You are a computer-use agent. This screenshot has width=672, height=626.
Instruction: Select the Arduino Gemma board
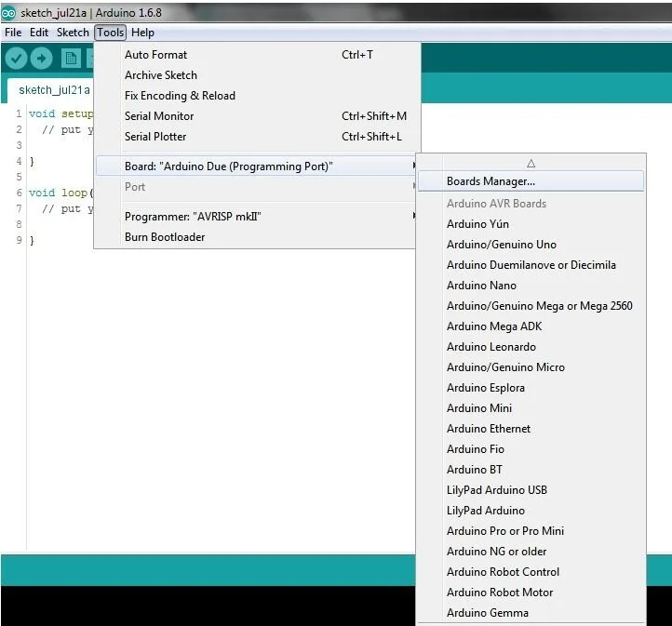(531, 613)
